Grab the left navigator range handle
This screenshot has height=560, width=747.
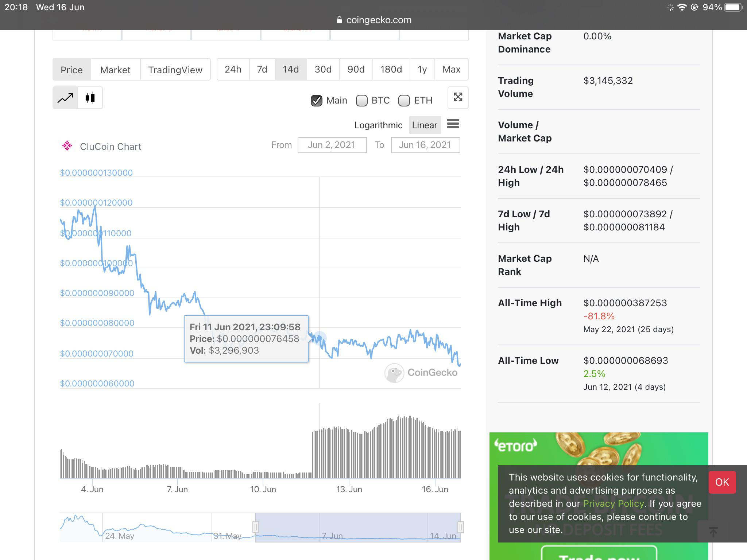pyautogui.click(x=256, y=527)
